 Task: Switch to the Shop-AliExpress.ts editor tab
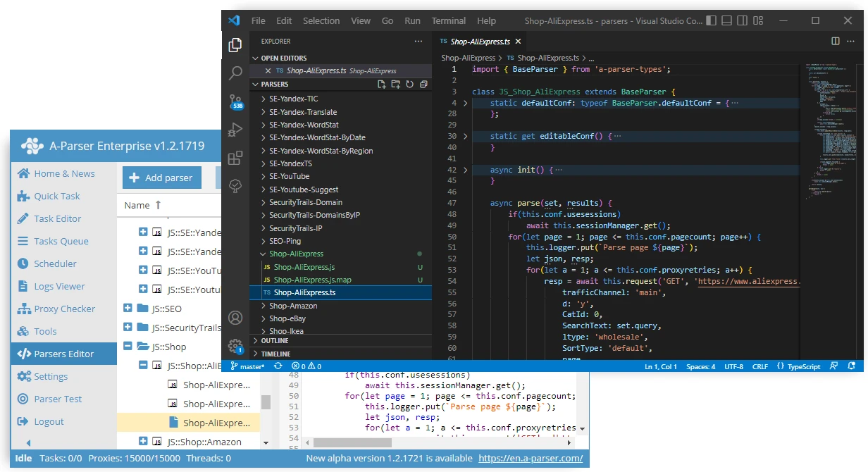point(480,42)
